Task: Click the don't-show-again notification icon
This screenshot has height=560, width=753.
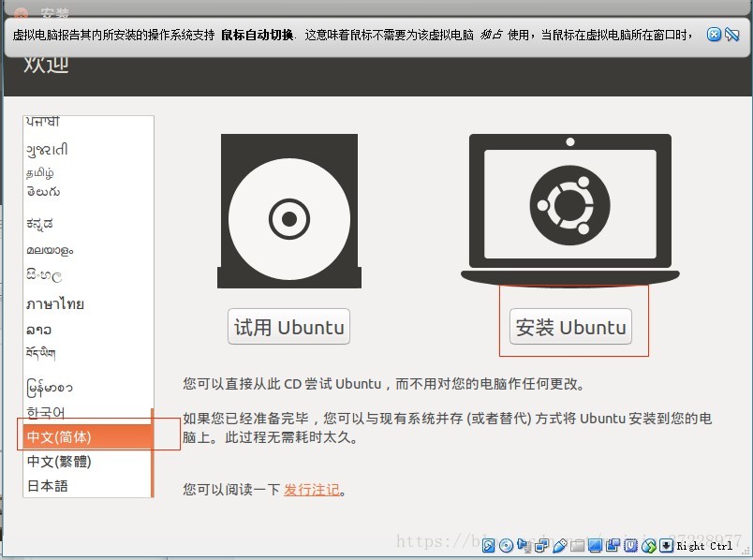Action: (731, 35)
